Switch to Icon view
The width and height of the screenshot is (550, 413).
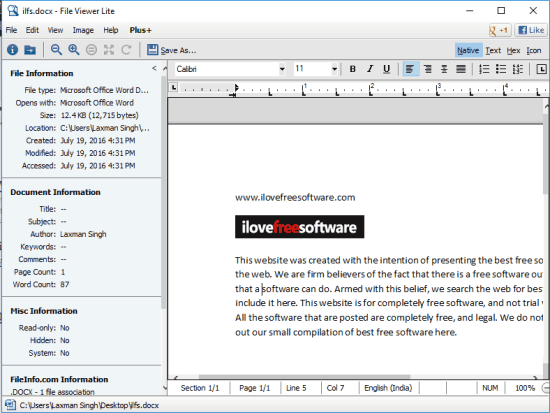(534, 51)
